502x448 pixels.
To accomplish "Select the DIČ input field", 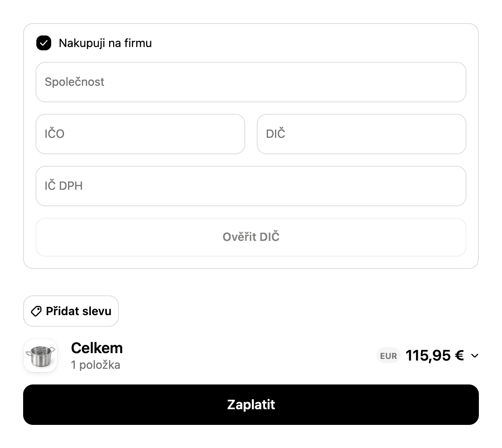I will (362, 134).
